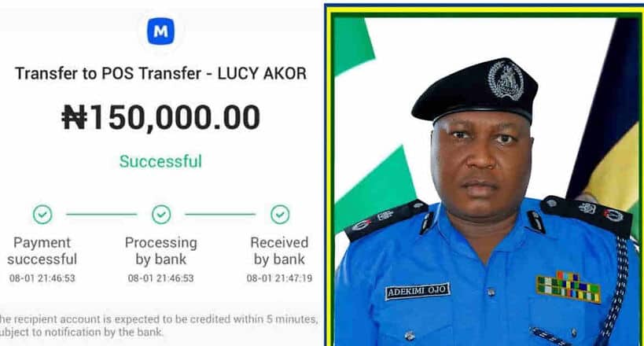Click the Received by bank step label
The width and height of the screenshot is (644, 346).
tap(279, 251)
